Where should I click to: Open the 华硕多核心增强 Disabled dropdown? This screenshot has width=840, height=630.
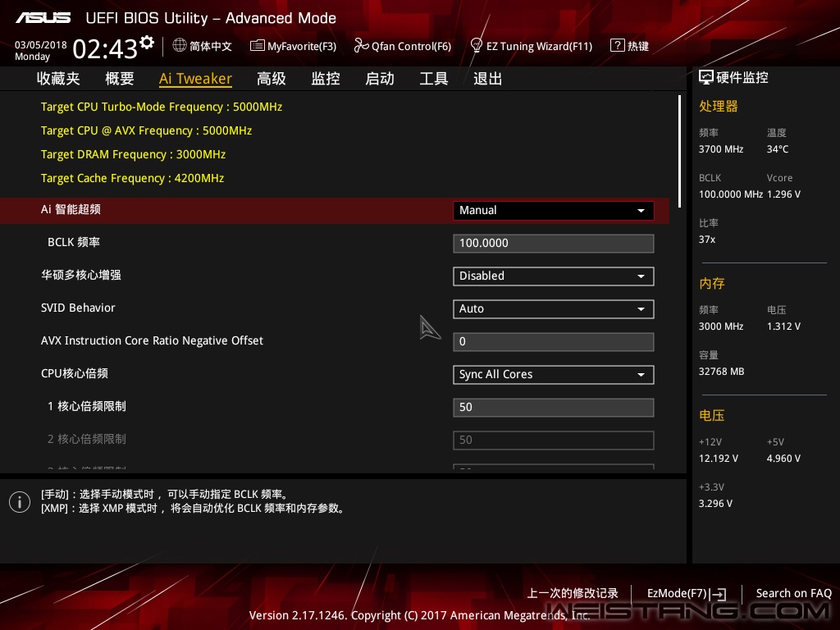tap(554, 276)
